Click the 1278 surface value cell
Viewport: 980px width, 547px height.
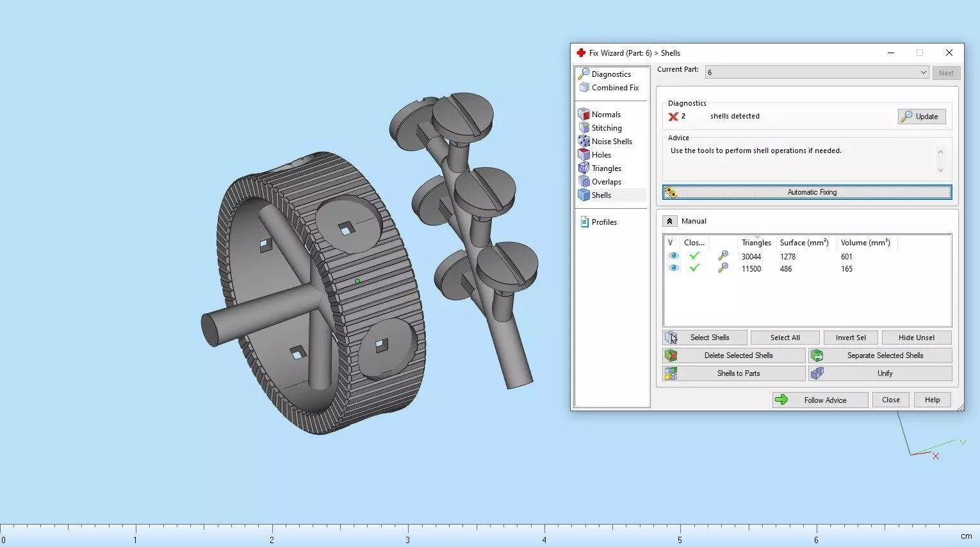[x=788, y=257]
